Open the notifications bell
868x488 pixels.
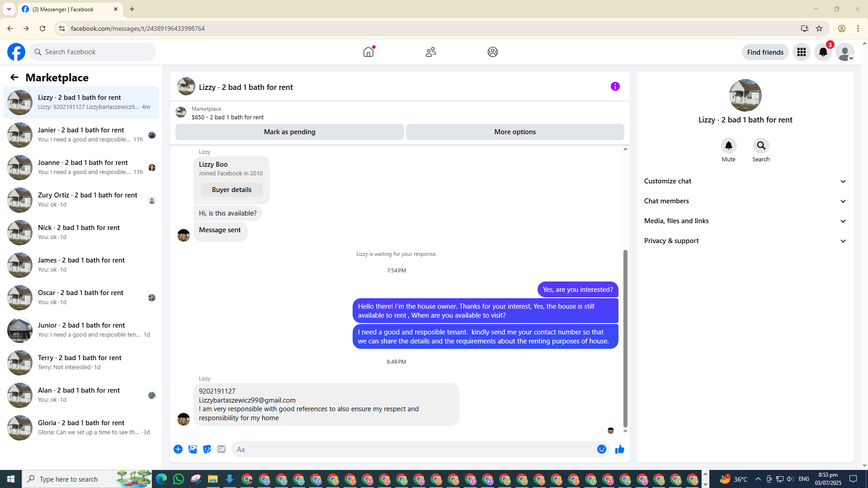click(823, 52)
